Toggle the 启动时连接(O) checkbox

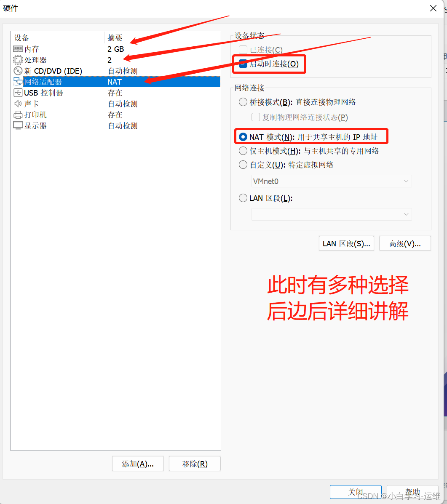click(243, 64)
